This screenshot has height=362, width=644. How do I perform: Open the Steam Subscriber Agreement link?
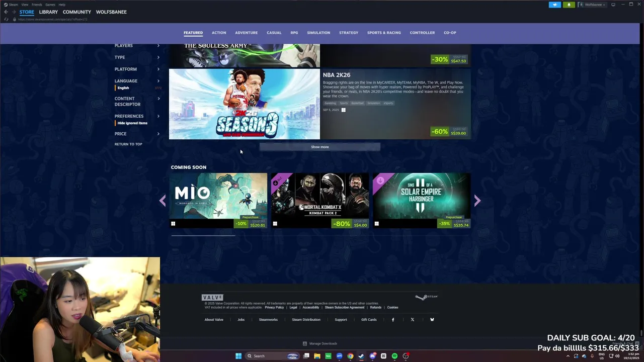345,307
